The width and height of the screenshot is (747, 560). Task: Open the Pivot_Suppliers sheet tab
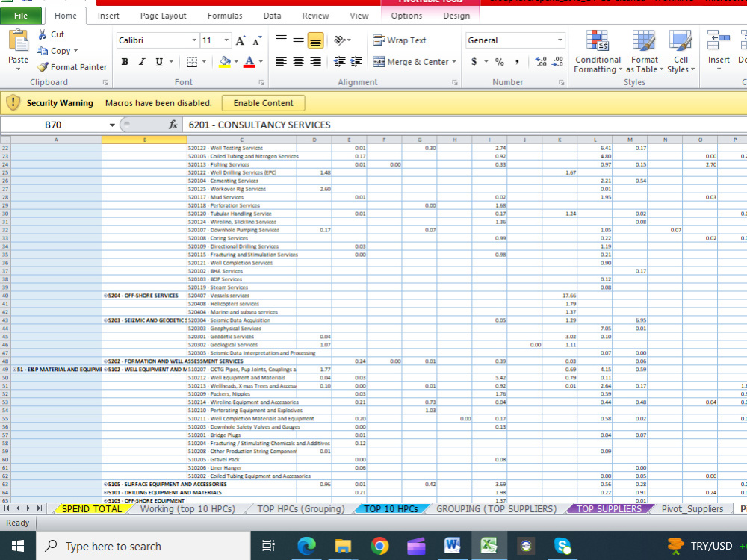[692, 509]
